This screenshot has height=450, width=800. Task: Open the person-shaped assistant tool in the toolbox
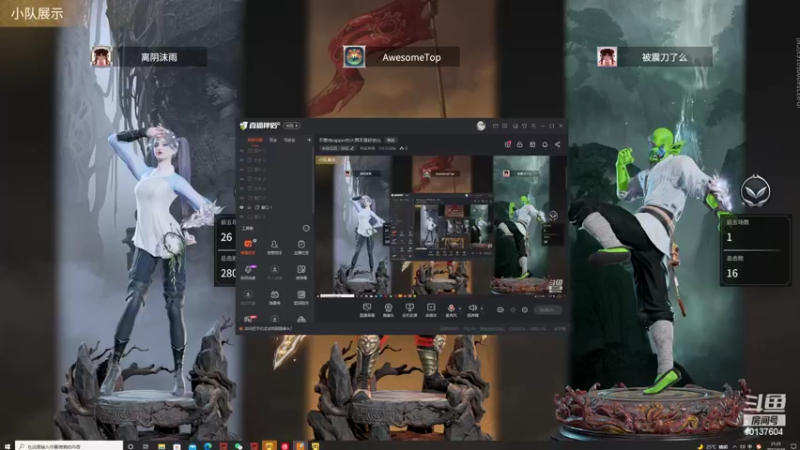point(274,246)
